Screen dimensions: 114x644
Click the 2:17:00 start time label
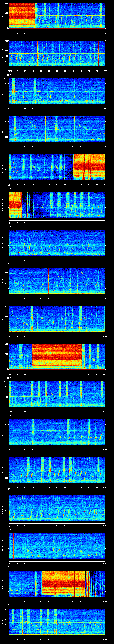[9, 639]
